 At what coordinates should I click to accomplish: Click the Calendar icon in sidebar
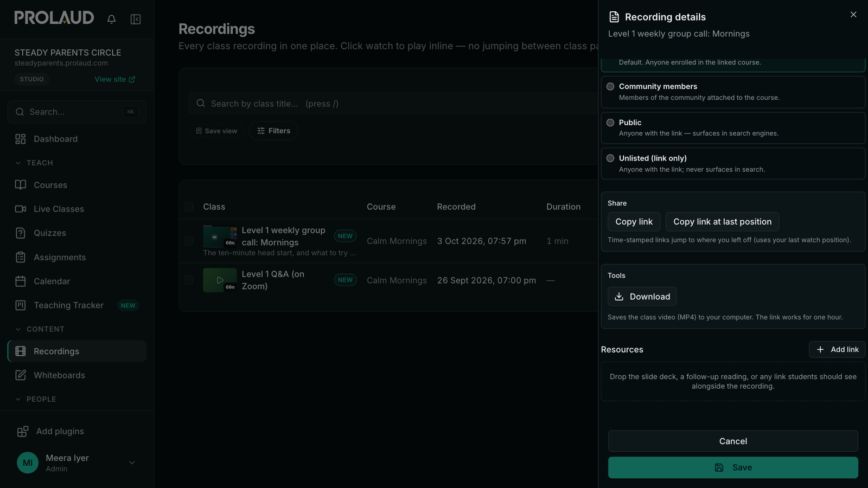(x=21, y=281)
